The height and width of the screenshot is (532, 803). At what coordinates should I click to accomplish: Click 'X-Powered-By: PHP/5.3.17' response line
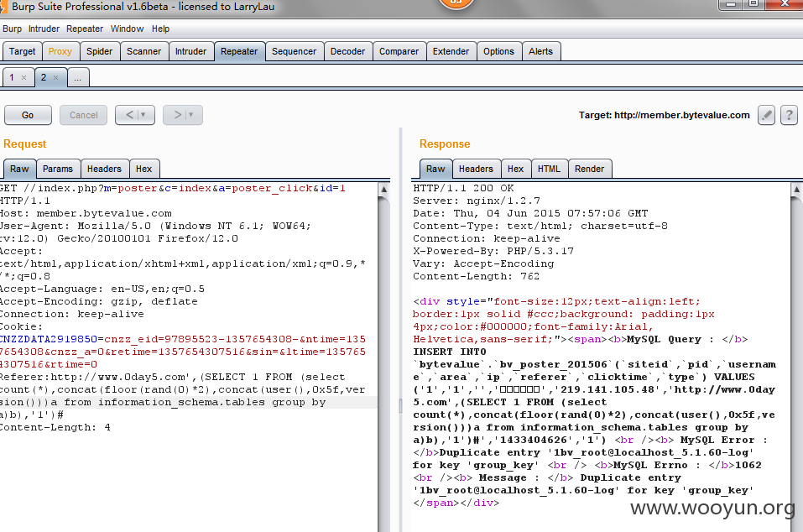click(493, 252)
